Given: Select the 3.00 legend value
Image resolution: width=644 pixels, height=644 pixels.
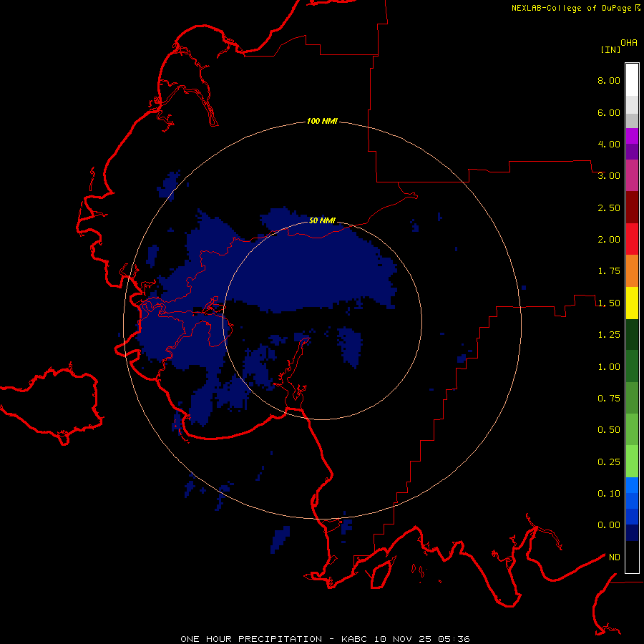Looking at the screenshot, I should point(609,176).
